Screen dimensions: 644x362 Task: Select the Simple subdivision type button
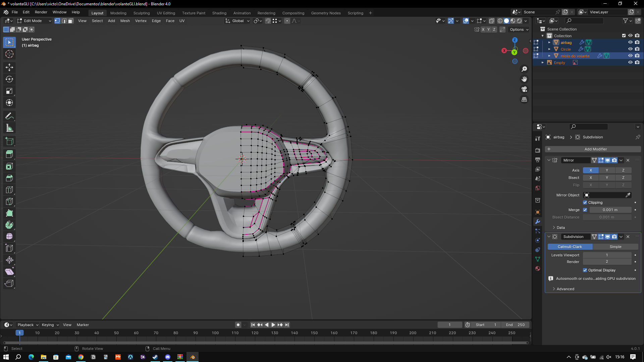coord(615,247)
